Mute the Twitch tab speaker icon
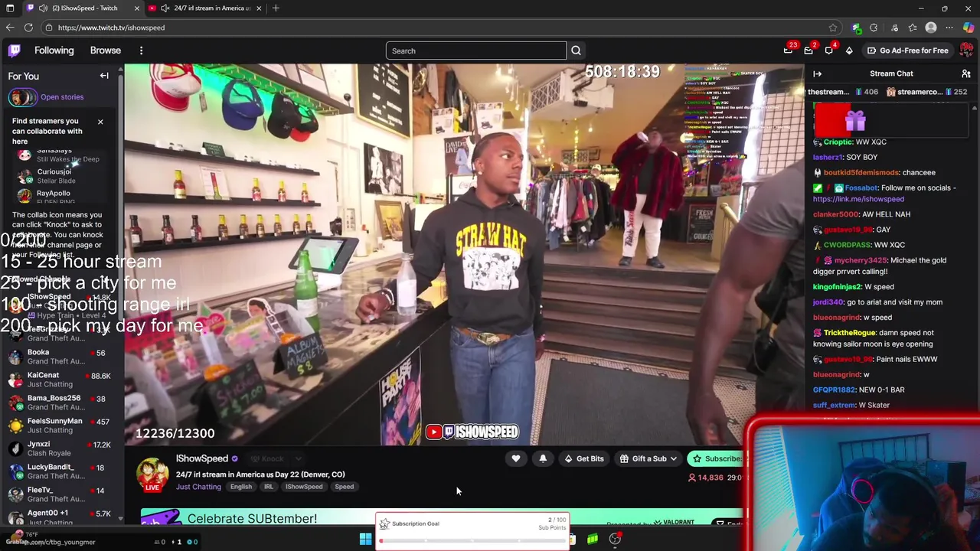 [43, 8]
